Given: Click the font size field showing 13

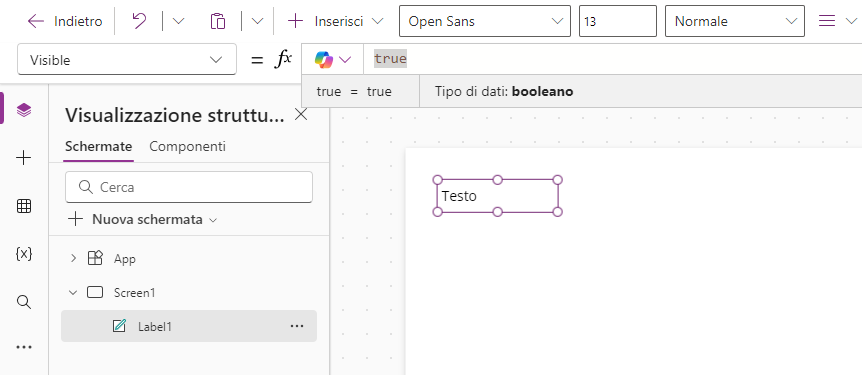Looking at the screenshot, I should point(617,21).
